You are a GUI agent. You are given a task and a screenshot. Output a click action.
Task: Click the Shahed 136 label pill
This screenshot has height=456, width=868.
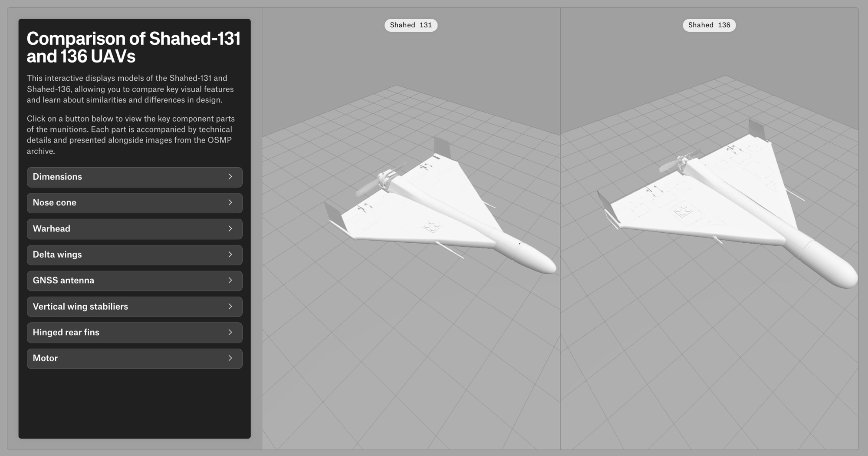[709, 25]
